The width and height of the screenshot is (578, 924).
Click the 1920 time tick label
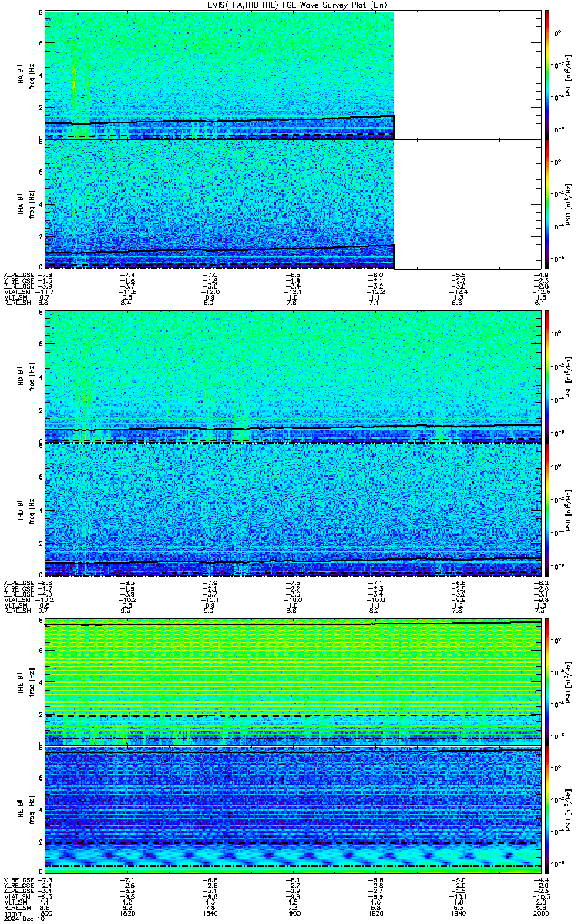[375, 913]
